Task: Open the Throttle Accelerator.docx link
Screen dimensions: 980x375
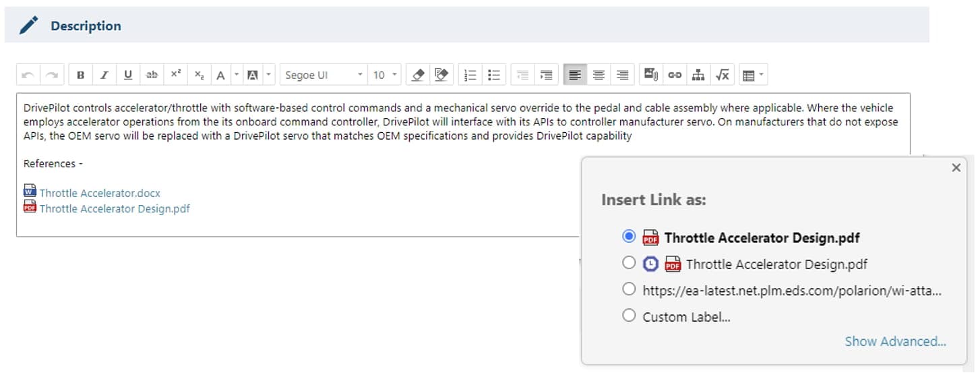Action: pos(100,193)
